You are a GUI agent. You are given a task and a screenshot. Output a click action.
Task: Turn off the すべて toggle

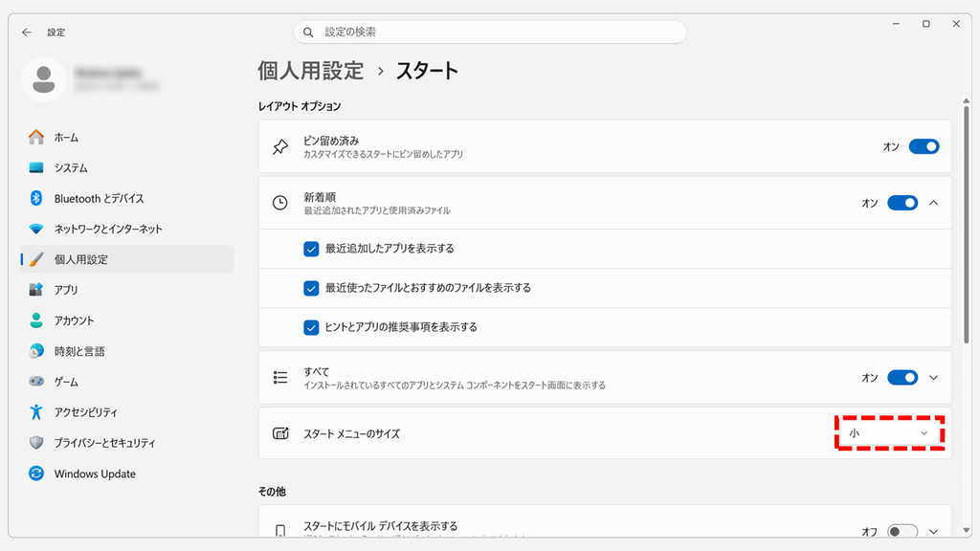click(902, 377)
